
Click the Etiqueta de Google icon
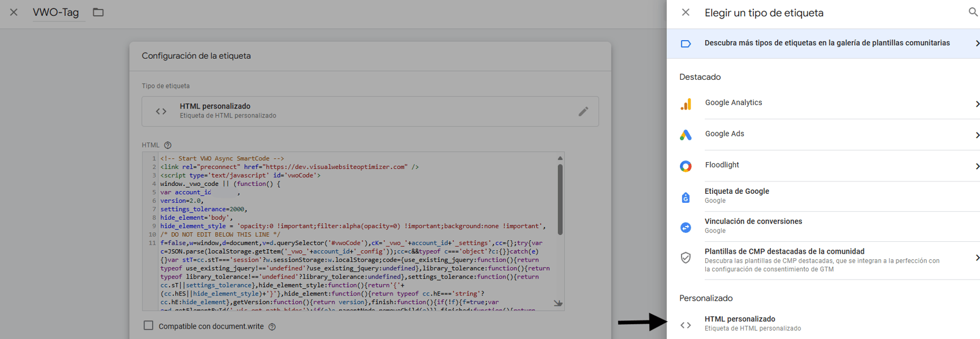[x=686, y=197]
